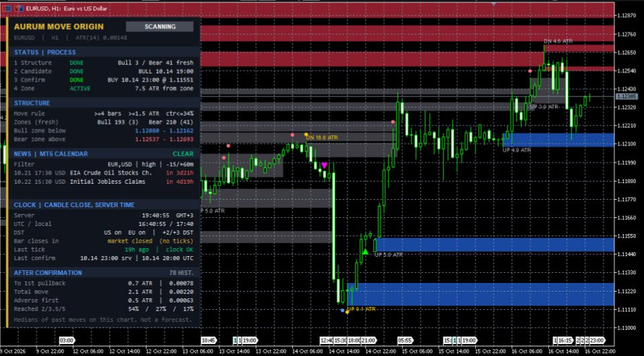Click the trade panel icon left of EURUSD title
The image size is (644, 356).
[x=19, y=9]
